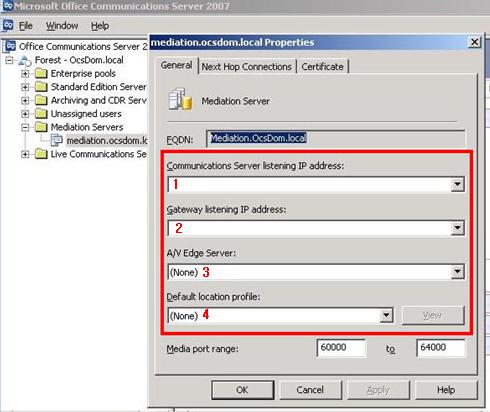
Task: Click the Cancel button
Action: coord(310,390)
